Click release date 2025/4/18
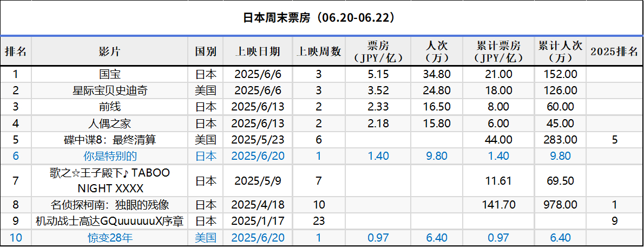 pyautogui.click(x=258, y=205)
